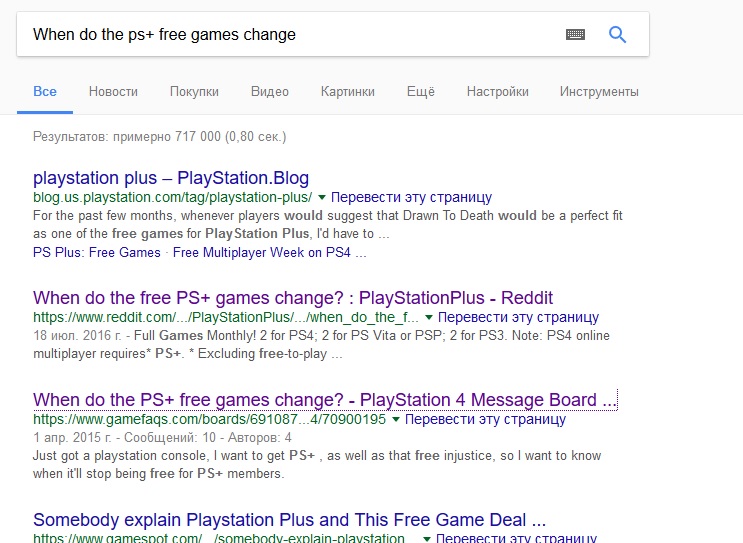Open the PlayStation 4 Message Board result
Screen dimensions: 743x543
(325, 400)
